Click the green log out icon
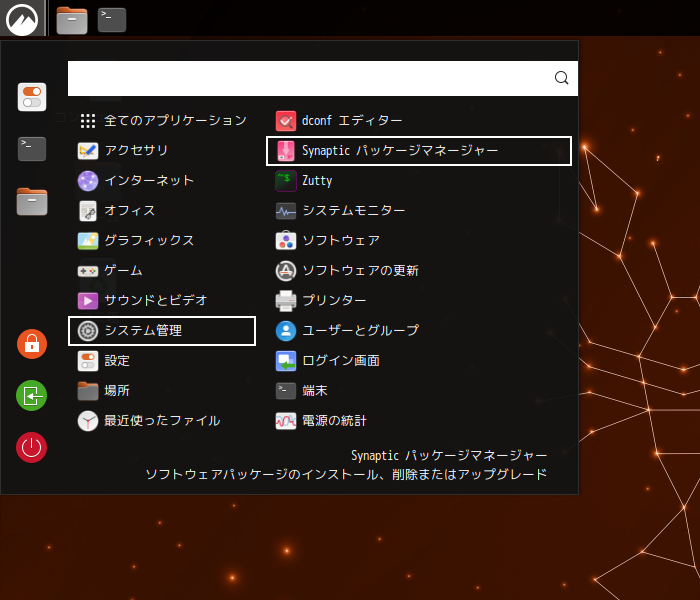 [32, 396]
